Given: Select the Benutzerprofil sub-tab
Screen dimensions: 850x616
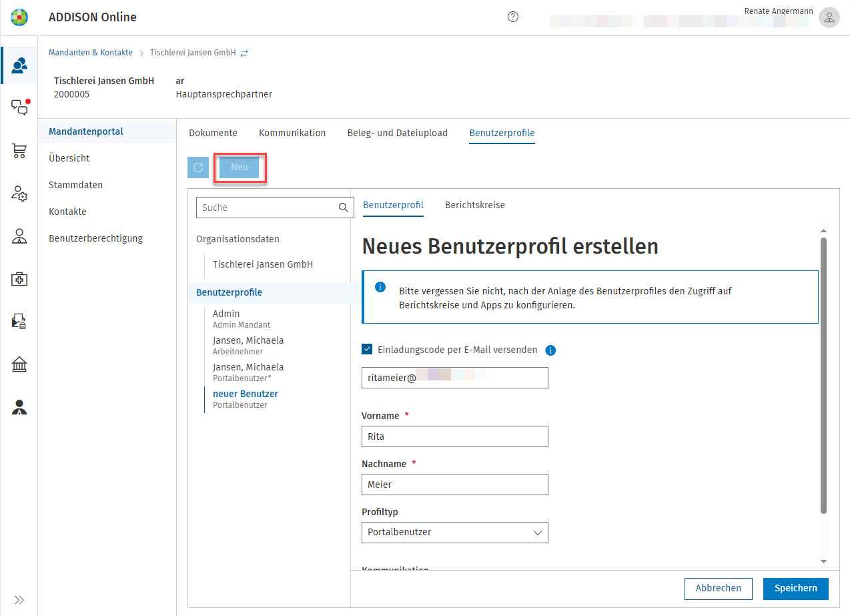Looking at the screenshot, I should tap(393, 205).
